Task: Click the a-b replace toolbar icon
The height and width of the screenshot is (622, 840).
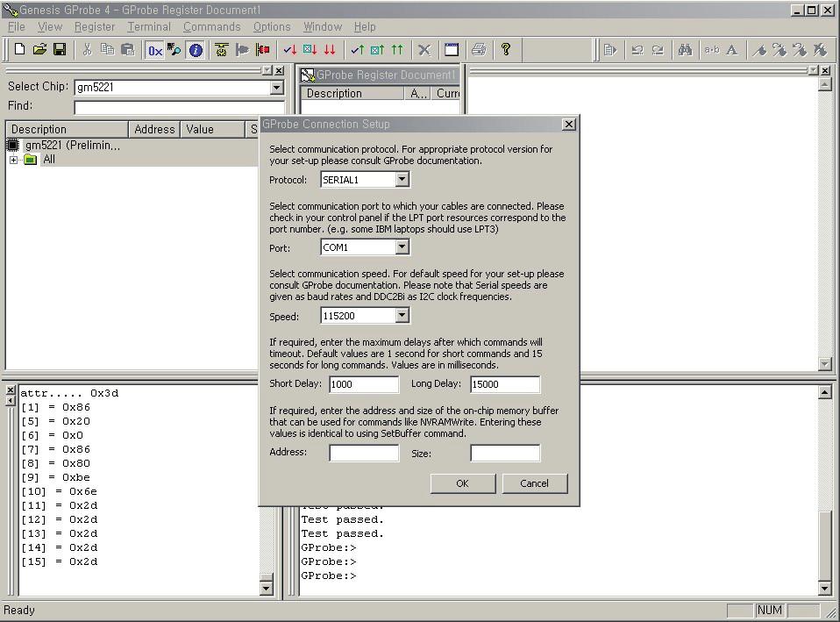Action: 712,50
